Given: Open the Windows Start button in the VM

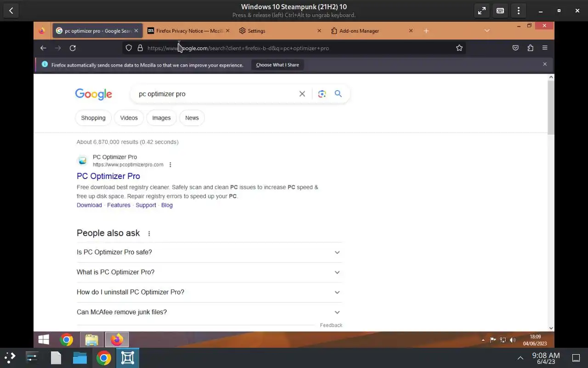Looking at the screenshot, I should click(44, 340).
